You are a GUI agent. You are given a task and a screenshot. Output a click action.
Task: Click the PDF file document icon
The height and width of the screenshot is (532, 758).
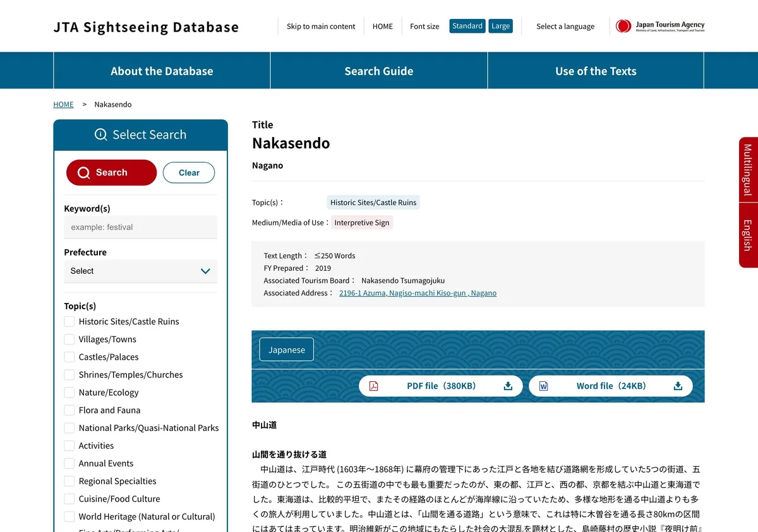[x=373, y=386]
